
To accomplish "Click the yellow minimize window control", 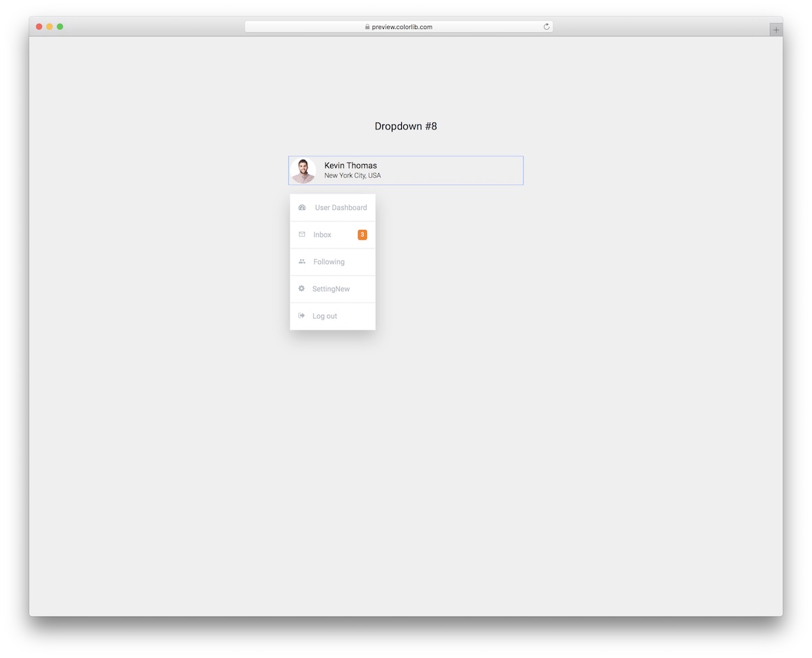I will click(x=49, y=26).
